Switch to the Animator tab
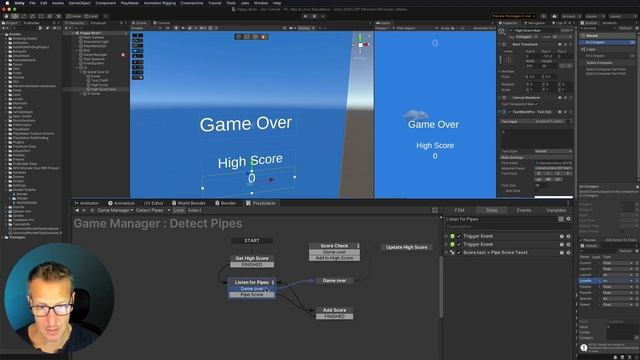Viewport: 640px width, 360px height. point(87,203)
